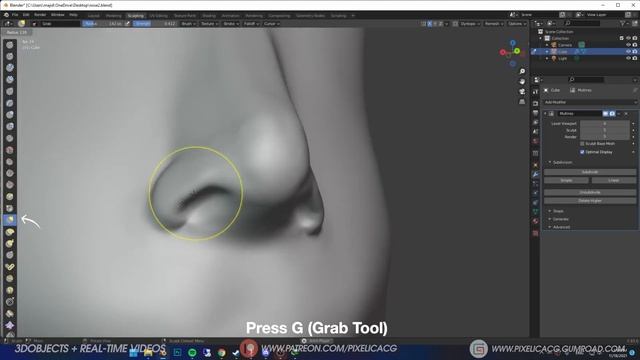The height and width of the screenshot is (360, 640).
Task: Open the Add Modifier dropdown
Action: 590,102
